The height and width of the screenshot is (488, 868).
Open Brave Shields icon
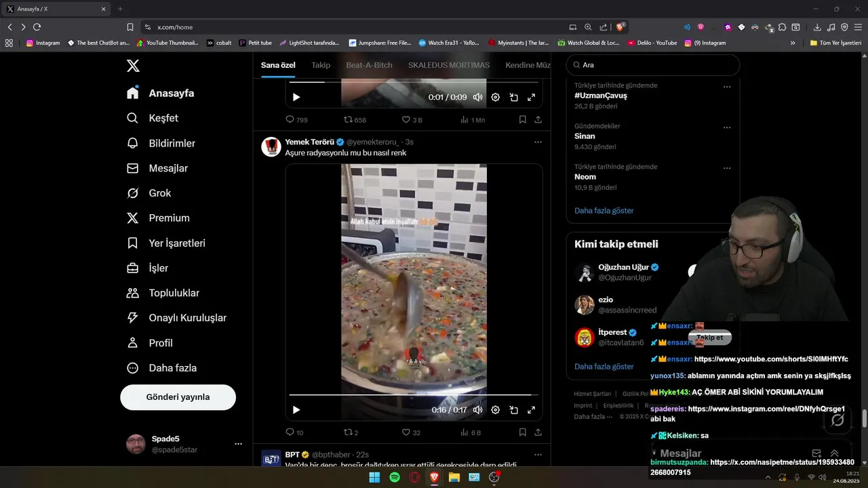[x=620, y=27]
